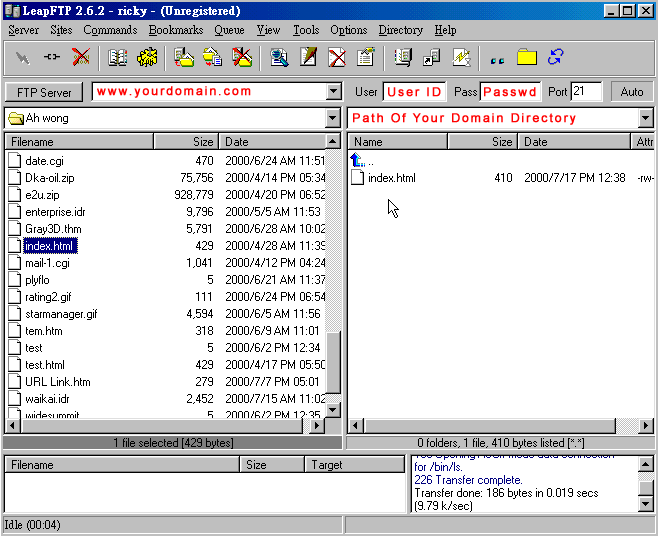658x536 pixels.
Task: Select the local file mail-1.cgi
Action: coord(47,263)
